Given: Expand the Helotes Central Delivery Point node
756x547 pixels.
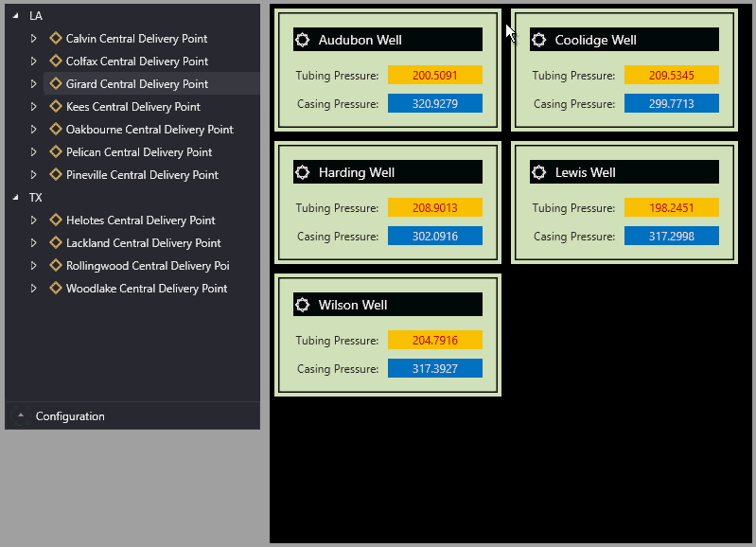Looking at the screenshot, I should (x=33, y=220).
